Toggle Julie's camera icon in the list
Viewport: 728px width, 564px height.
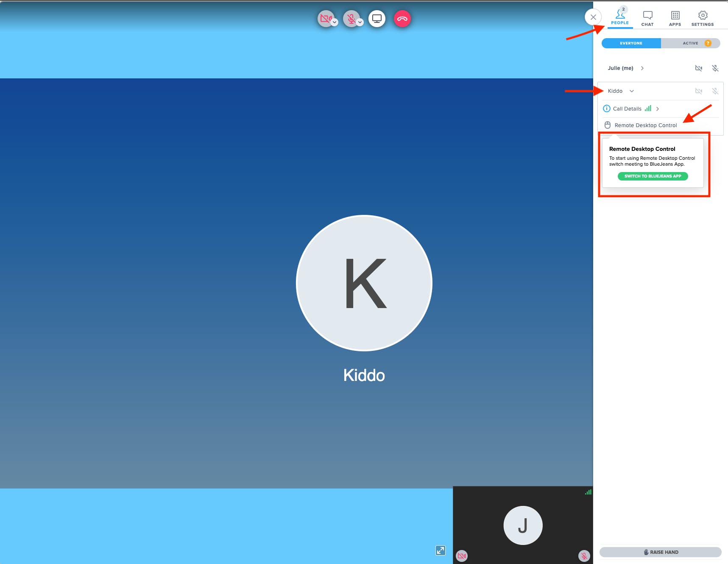(699, 68)
